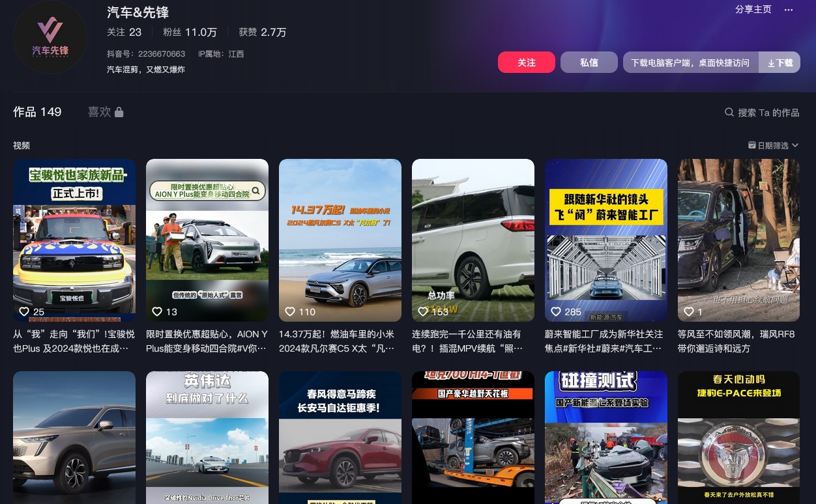Follow the account with the red 关注 button
Screen dimensions: 816x504
(527, 63)
